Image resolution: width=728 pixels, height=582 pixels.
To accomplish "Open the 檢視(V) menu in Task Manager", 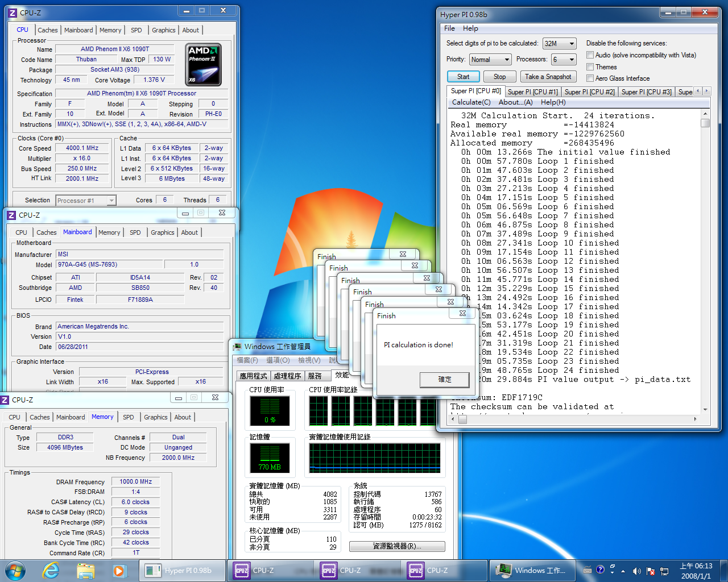I will pos(309,360).
